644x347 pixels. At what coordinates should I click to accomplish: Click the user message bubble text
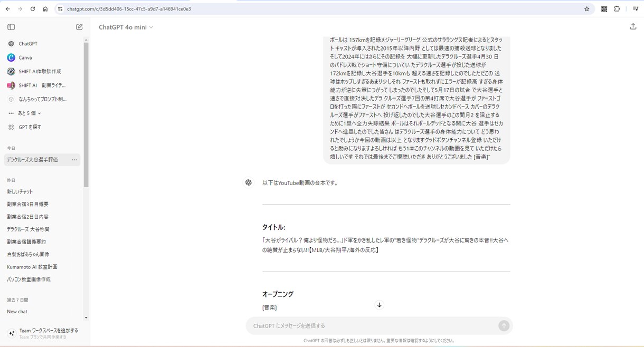point(416,99)
